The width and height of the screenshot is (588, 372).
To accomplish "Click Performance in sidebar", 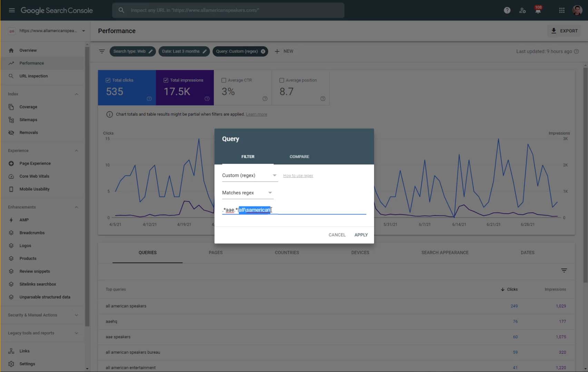I will click(32, 63).
